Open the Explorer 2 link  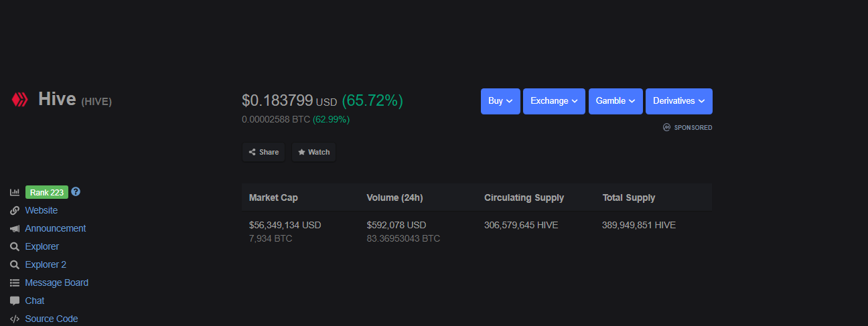[46, 264]
